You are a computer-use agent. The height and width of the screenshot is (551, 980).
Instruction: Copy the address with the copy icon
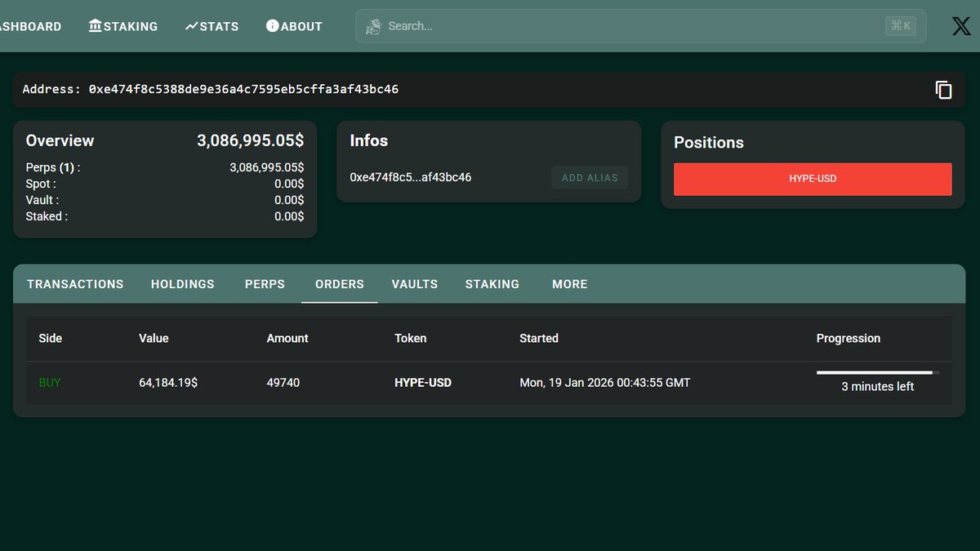pyautogui.click(x=943, y=90)
